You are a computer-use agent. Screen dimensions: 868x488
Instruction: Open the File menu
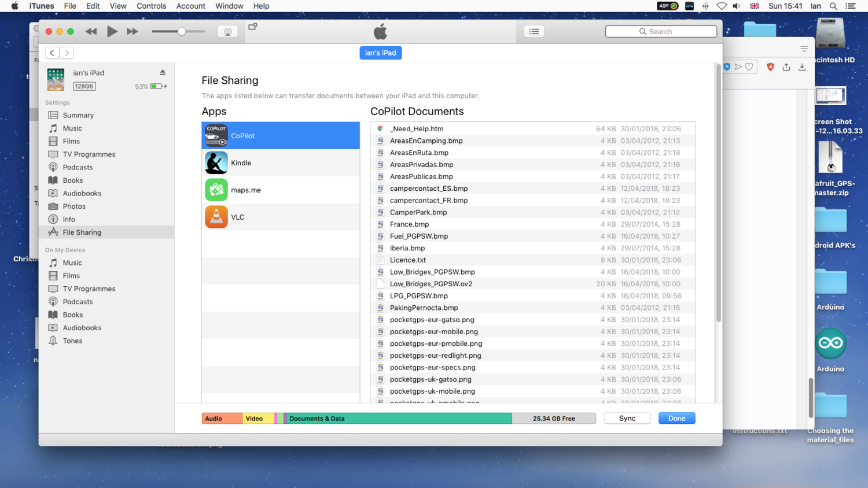pyautogui.click(x=70, y=6)
